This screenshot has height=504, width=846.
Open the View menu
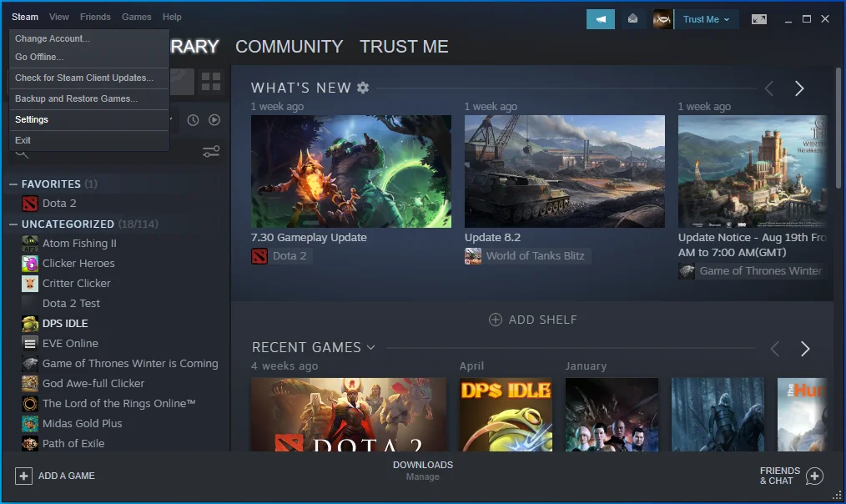[58, 17]
